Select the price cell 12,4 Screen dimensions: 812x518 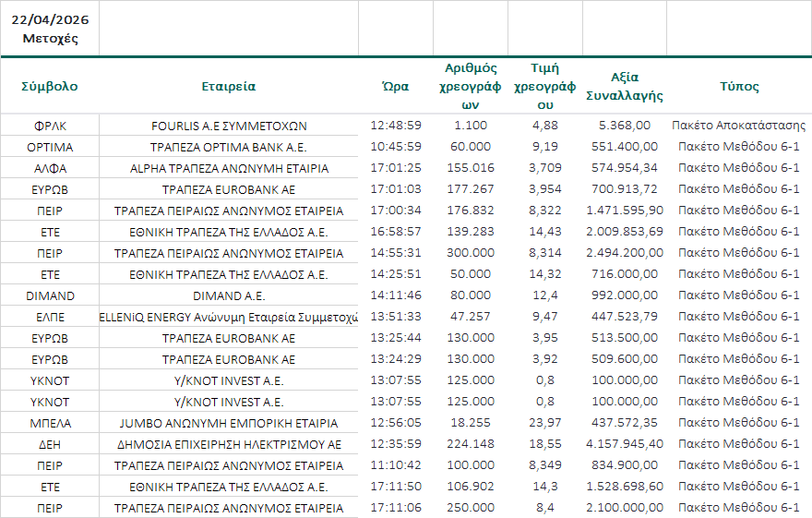[544, 295]
